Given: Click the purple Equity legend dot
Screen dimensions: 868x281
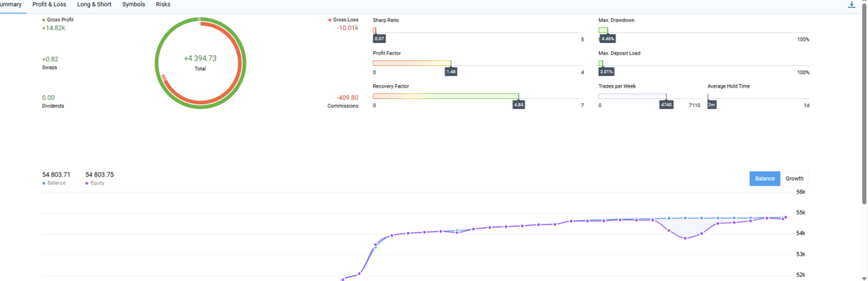Looking at the screenshot, I should (x=87, y=183).
